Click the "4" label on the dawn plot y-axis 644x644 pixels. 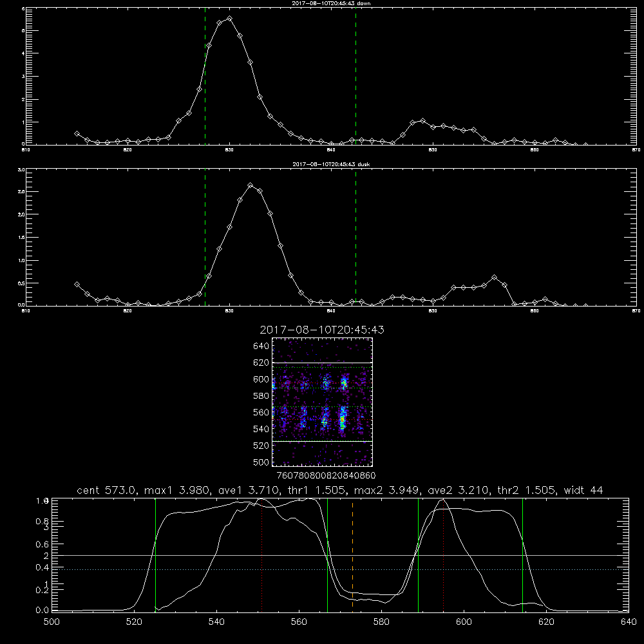23,53
